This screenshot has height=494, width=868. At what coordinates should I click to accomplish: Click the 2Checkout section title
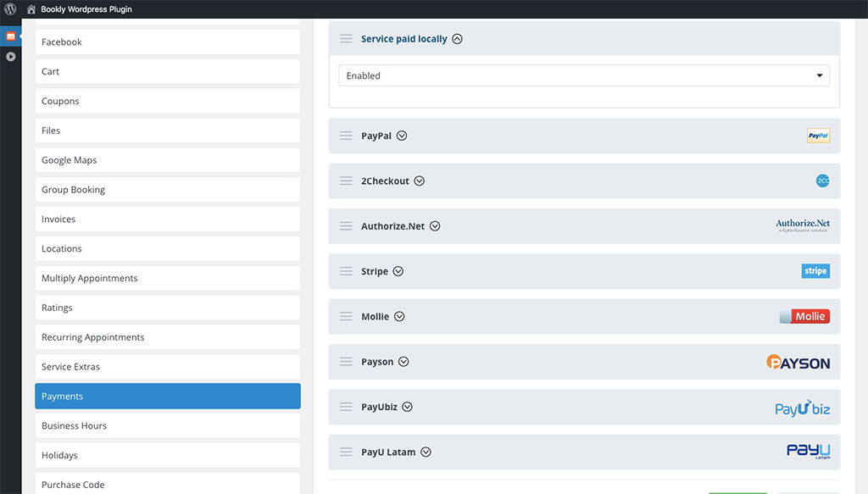(386, 180)
